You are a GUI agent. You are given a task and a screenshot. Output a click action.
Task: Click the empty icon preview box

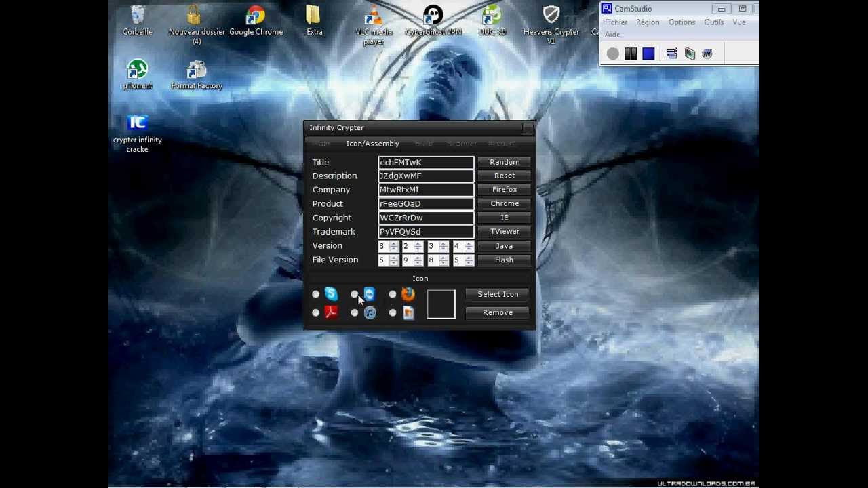[441, 304]
